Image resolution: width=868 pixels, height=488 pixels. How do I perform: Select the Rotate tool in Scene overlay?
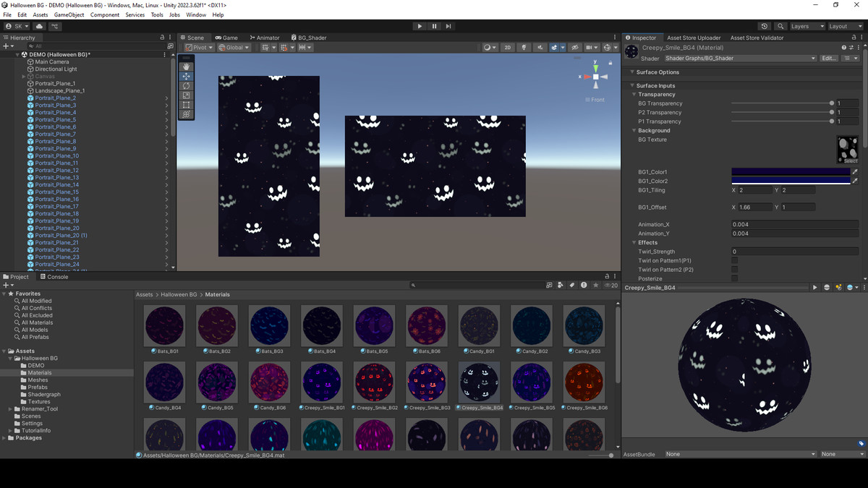[x=187, y=86]
